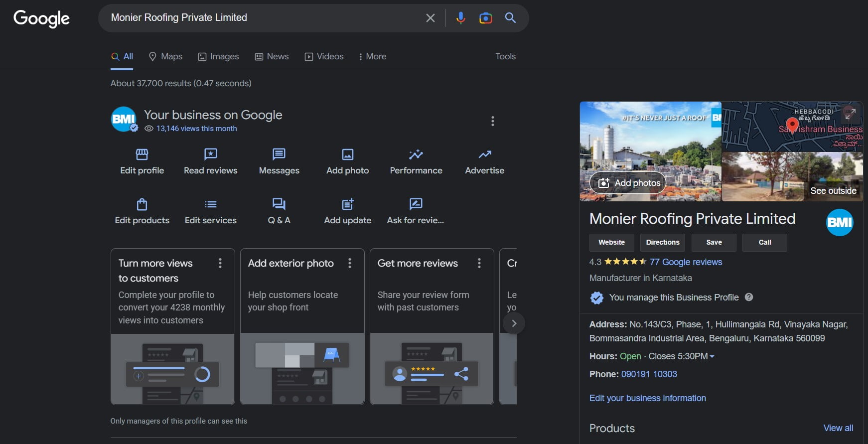Select Add update
This screenshot has width=868, height=444.
348,211
